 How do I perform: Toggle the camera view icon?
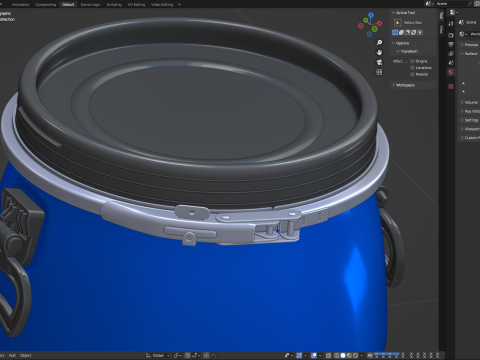click(x=379, y=62)
